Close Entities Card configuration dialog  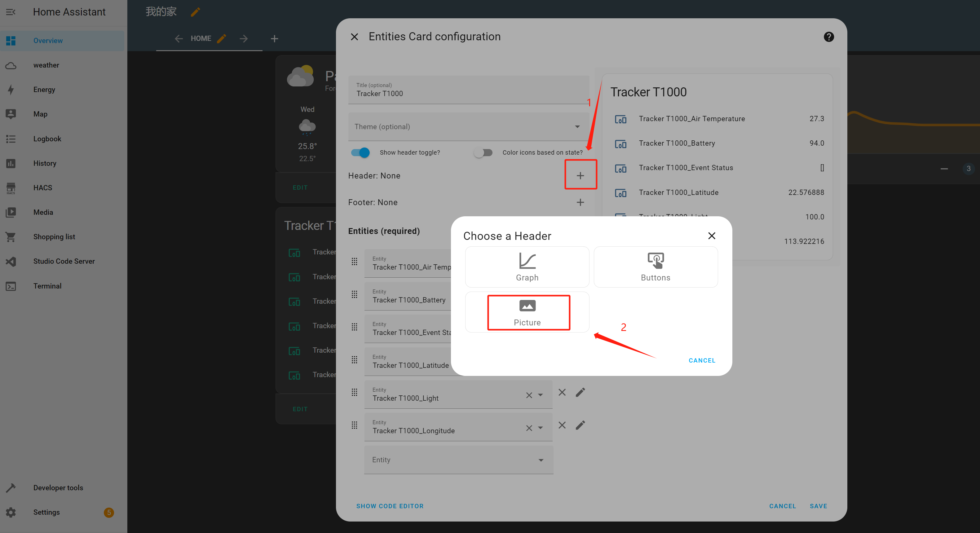(x=354, y=37)
